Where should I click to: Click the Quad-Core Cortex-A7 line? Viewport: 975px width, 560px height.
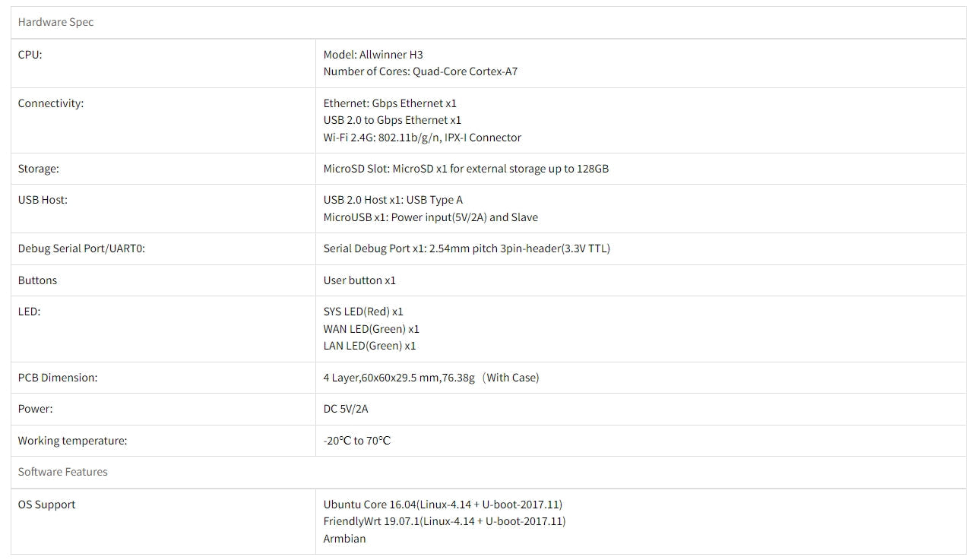click(x=420, y=71)
